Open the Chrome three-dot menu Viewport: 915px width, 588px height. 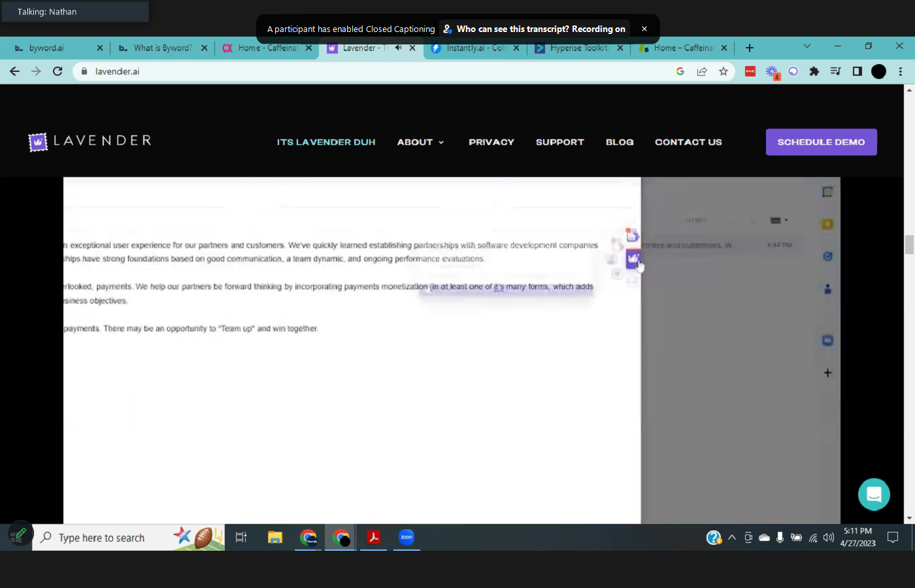[901, 71]
